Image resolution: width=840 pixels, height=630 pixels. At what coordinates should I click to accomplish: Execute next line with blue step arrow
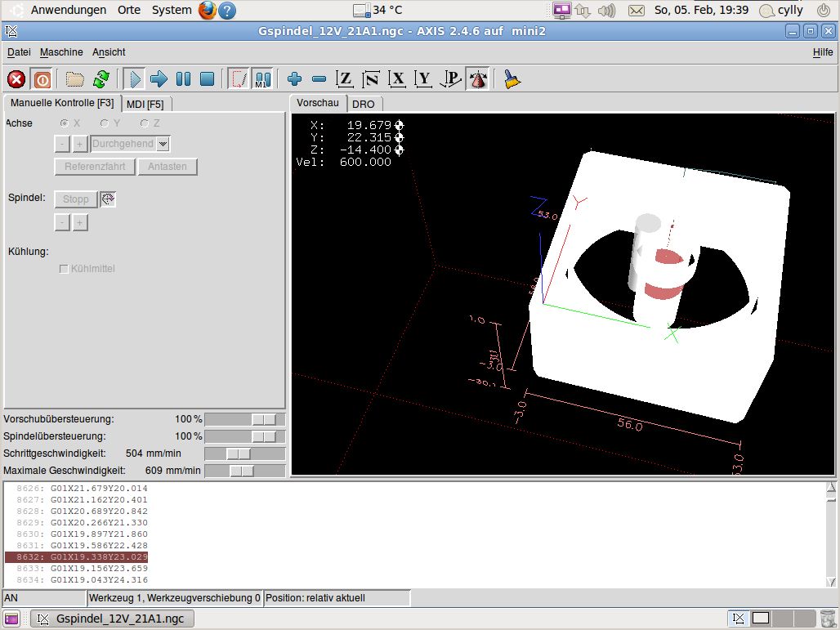click(x=159, y=79)
